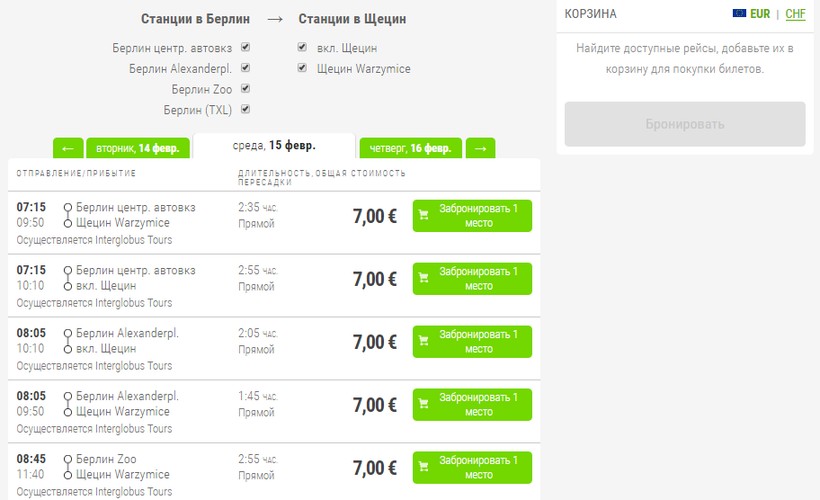Click cart icon on 08:05–09:50 trip
Viewport: 820px width, 500px height.
tap(424, 404)
